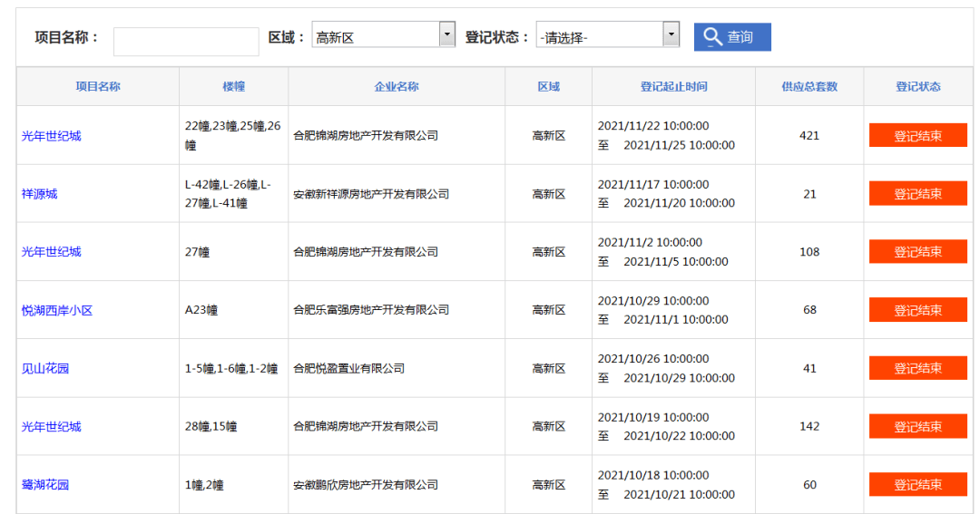Open the 悦湖西岸小区 project link
Viewport: 980px width, 514px height.
click(x=57, y=310)
